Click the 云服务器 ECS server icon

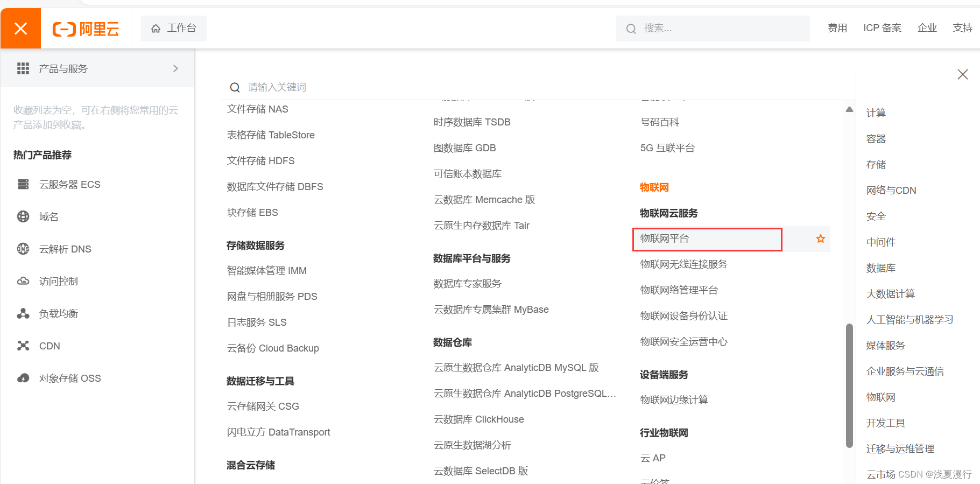(x=23, y=184)
